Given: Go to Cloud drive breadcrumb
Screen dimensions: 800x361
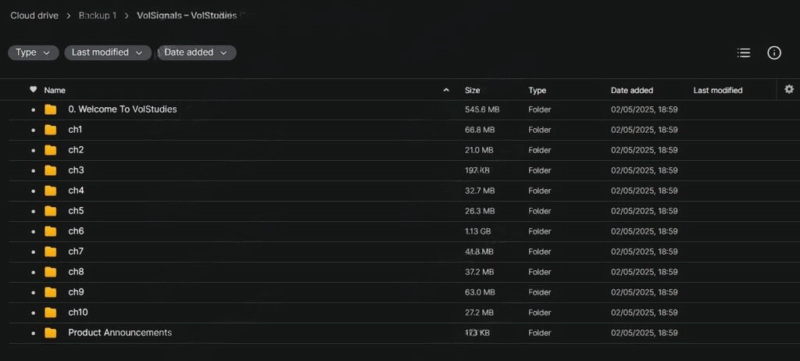Looking at the screenshot, I should click(x=34, y=16).
